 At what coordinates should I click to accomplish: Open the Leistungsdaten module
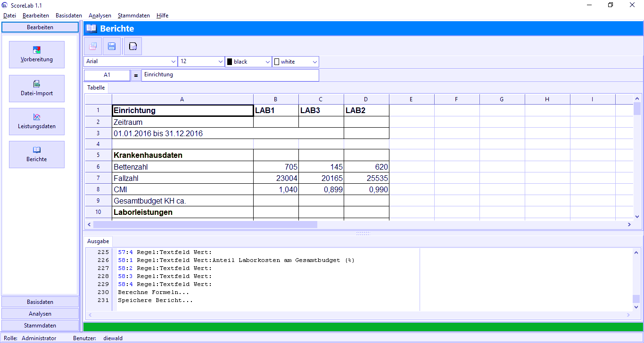[36, 121]
